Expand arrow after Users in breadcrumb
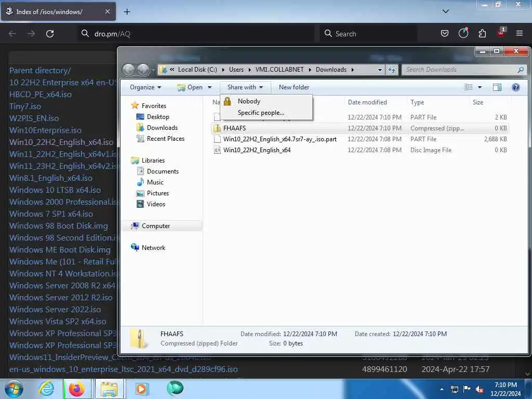This screenshot has width=532, height=399. [249, 70]
